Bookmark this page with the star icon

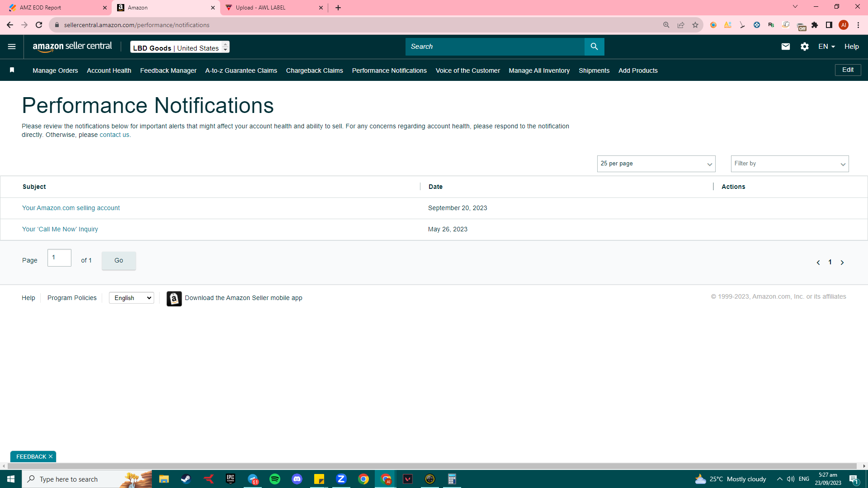click(695, 25)
